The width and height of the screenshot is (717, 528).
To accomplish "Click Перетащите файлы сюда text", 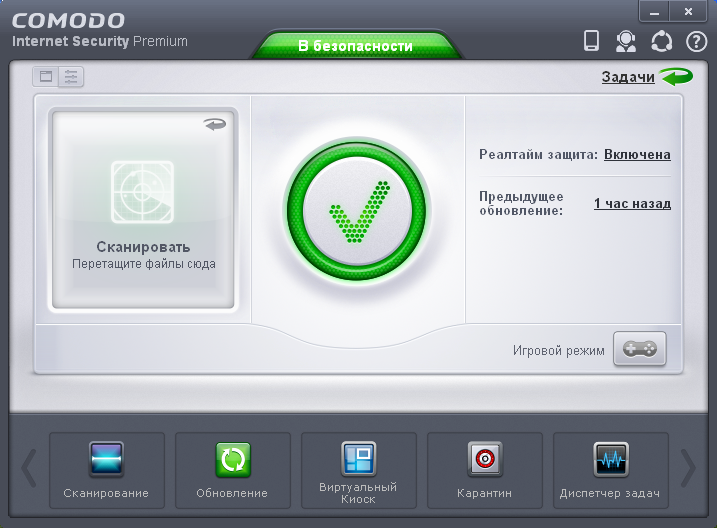I will click(144, 264).
